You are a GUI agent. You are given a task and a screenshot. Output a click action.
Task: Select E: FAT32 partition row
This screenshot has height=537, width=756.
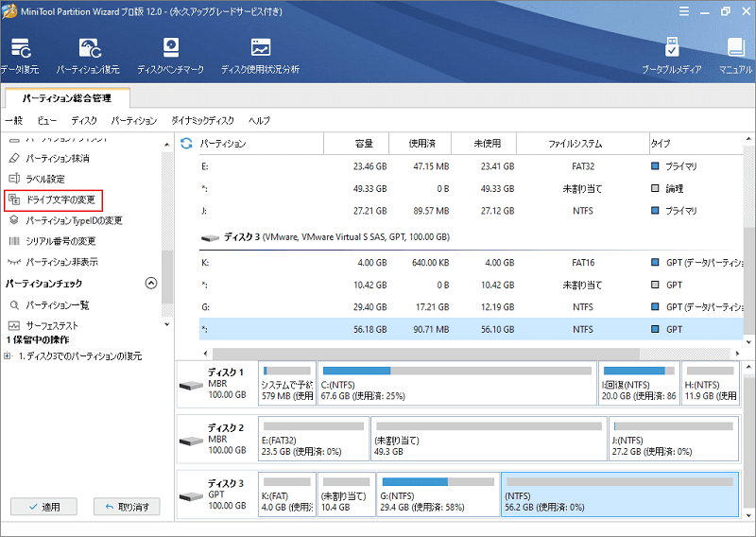[x=471, y=166]
